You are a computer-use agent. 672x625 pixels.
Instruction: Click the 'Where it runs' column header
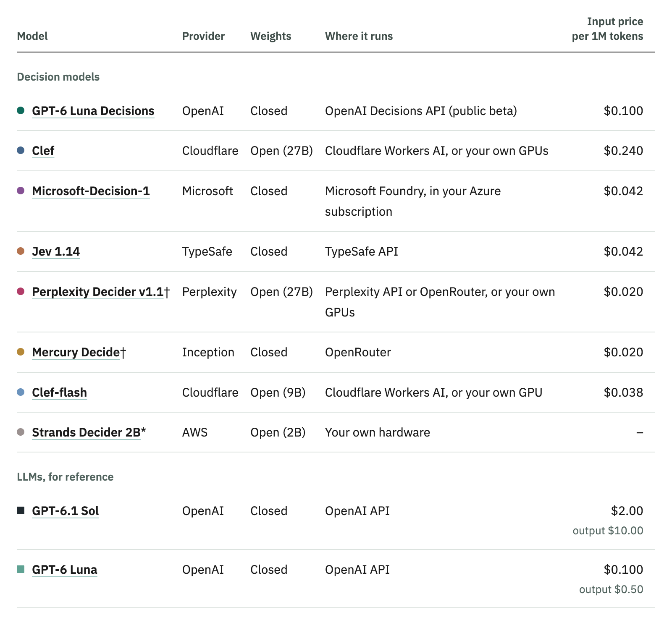[359, 36]
